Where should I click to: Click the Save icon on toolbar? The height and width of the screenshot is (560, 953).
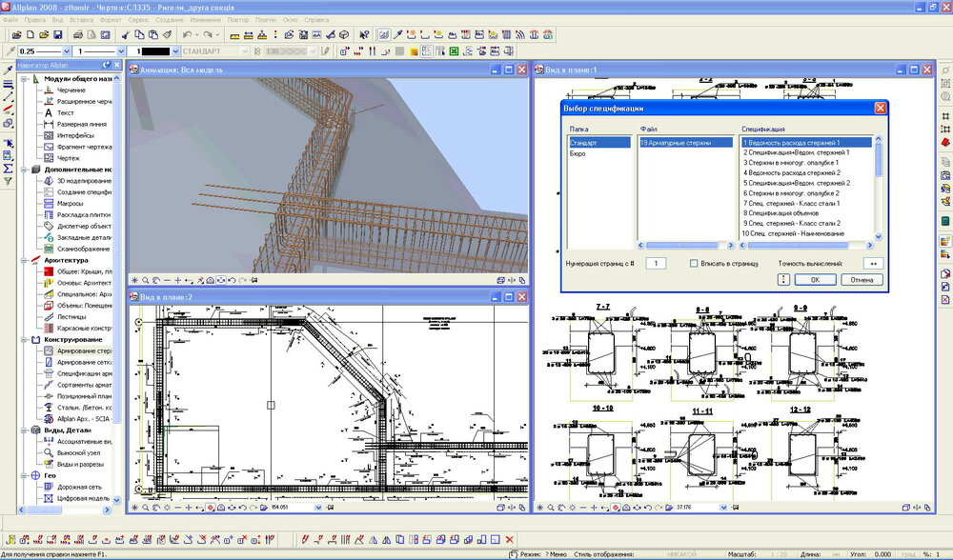point(58,36)
